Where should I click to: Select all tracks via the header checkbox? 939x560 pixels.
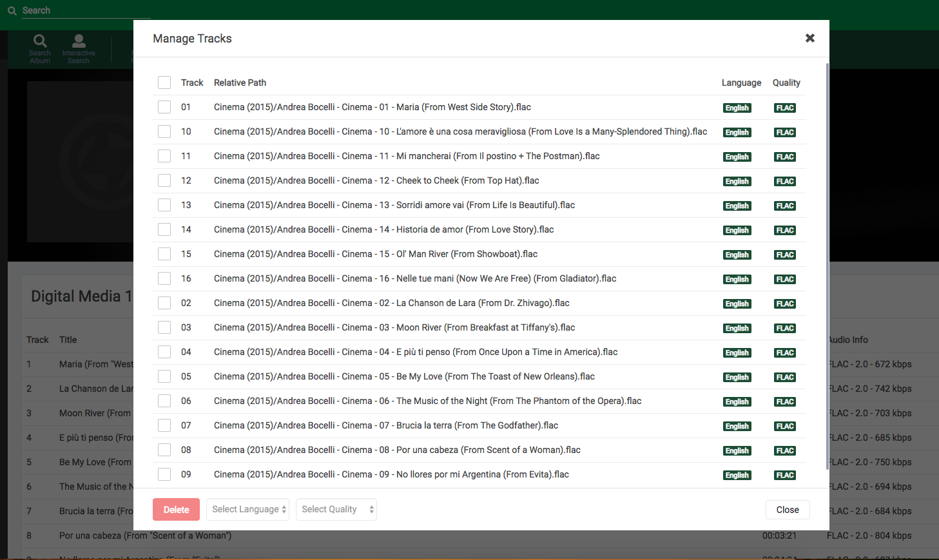(x=164, y=82)
